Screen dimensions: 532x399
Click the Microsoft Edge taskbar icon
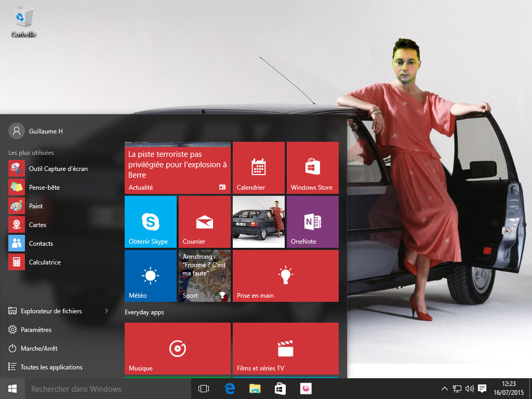click(x=230, y=389)
